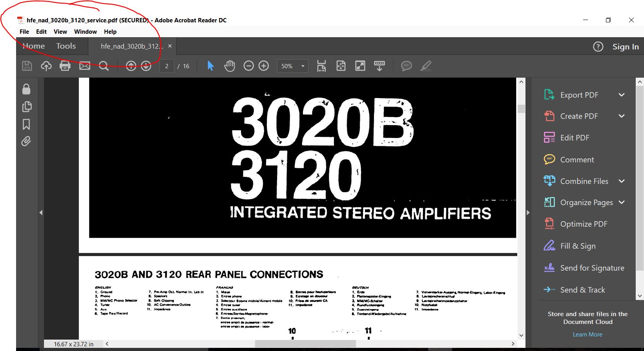Click the horizontal scrollbar thumb

tap(305, 344)
